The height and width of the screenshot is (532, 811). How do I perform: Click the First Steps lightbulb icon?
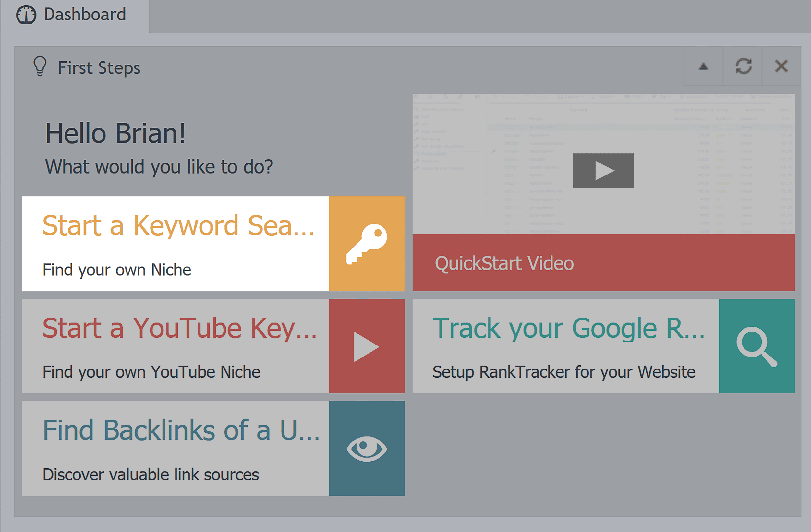[x=40, y=66]
